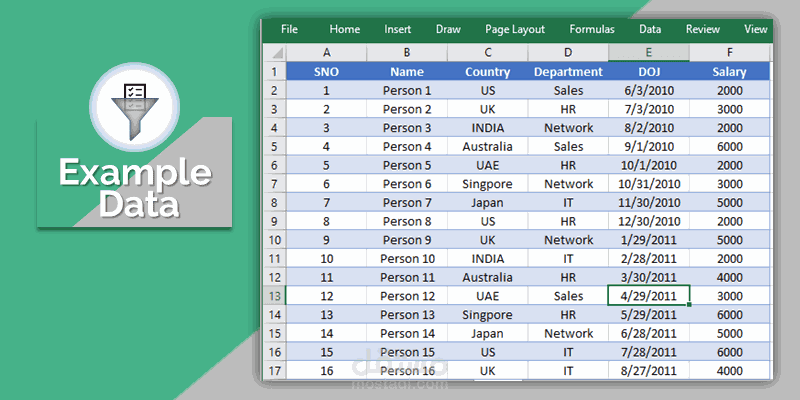Select column F header

tap(730, 53)
